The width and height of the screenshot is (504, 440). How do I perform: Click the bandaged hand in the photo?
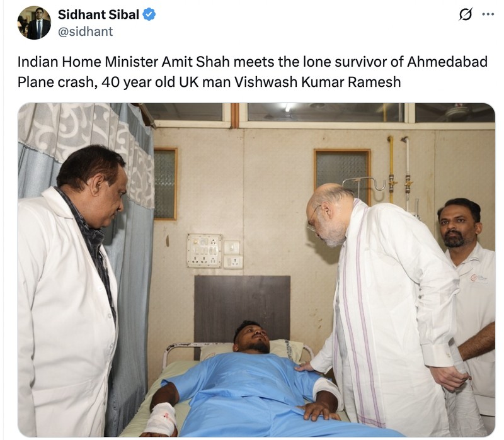tap(161, 420)
